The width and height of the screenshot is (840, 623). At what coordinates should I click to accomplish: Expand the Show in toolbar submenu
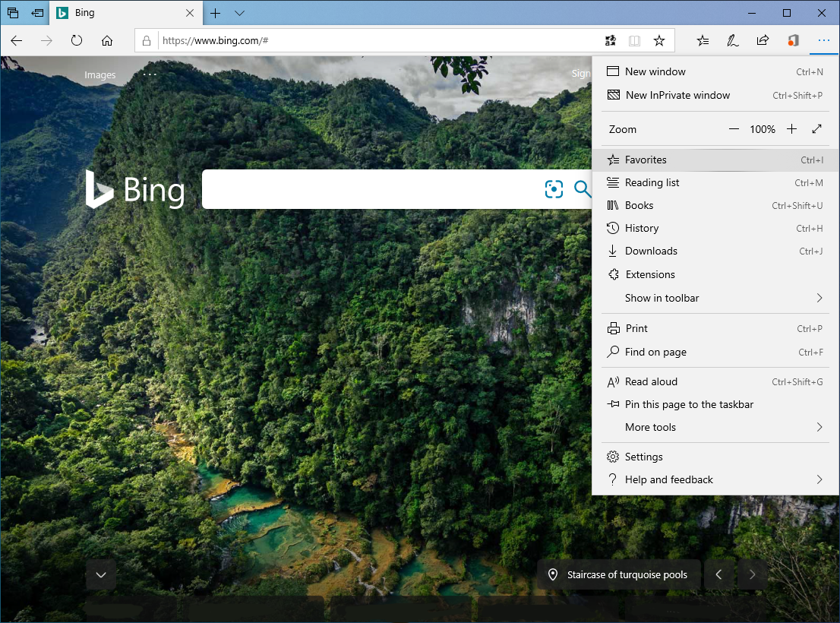click(x=714, y=298)
